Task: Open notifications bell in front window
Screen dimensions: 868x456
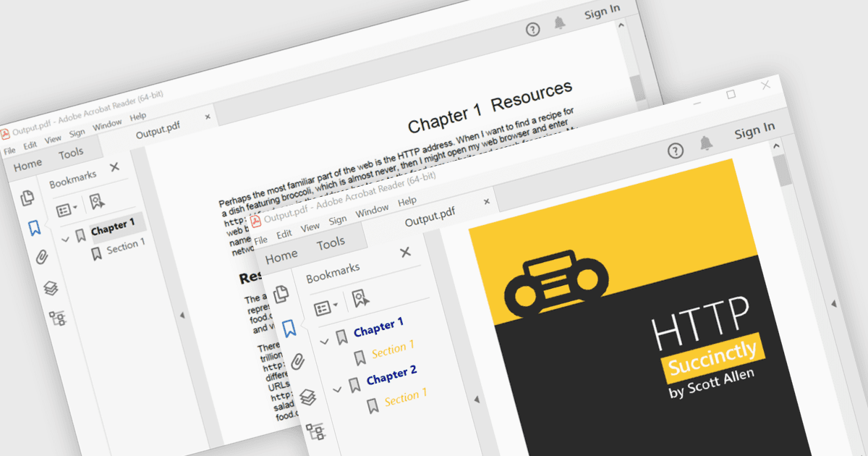Action: (706, 144)
